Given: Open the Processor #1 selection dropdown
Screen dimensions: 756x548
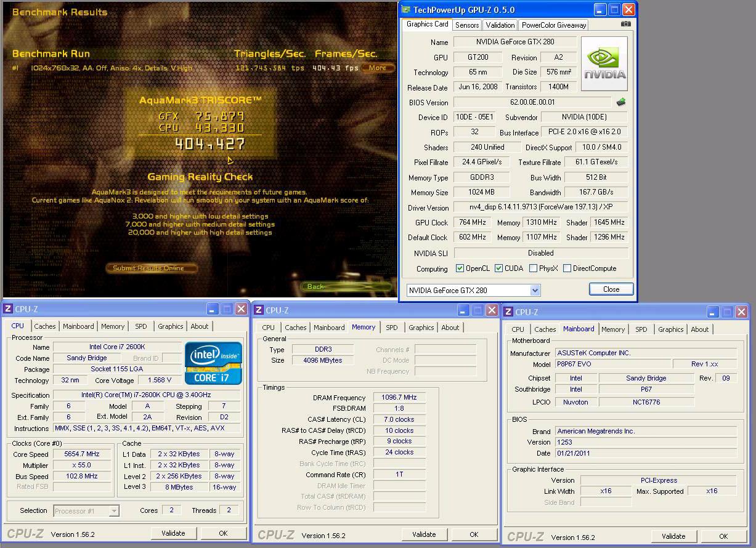Looking at the screenshot, I should [x=114, y=510].
